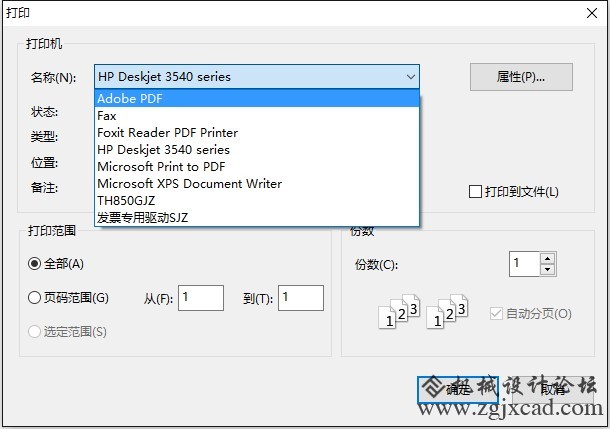Collapse the printer name combo box arrow
This screenshot has height=429, width=610.
(x=411, y=77)
